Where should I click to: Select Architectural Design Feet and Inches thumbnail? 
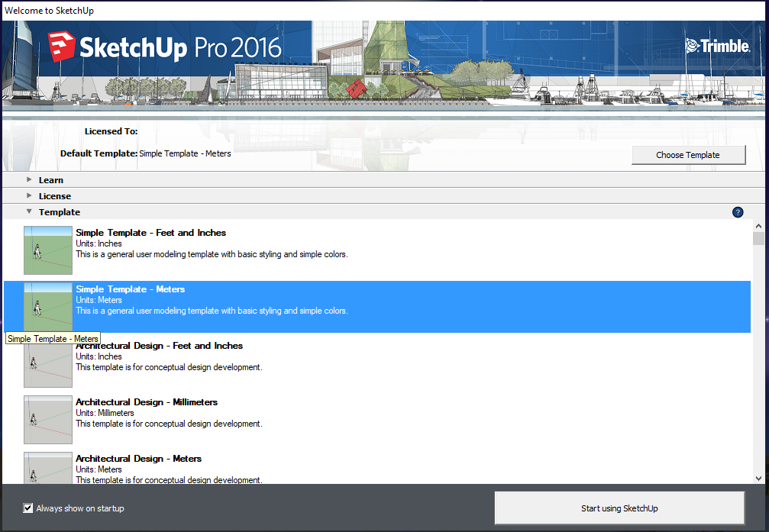(48, 366)
